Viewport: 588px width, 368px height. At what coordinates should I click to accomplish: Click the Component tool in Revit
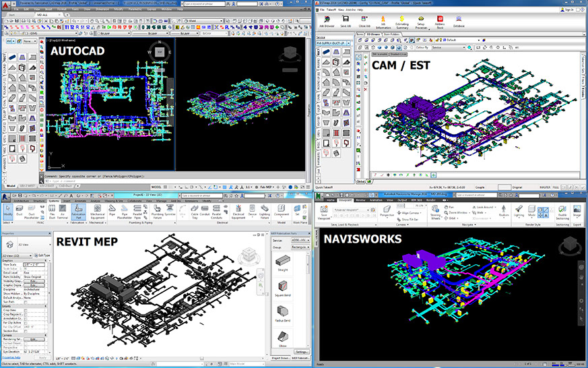click(x=282, y=210)
